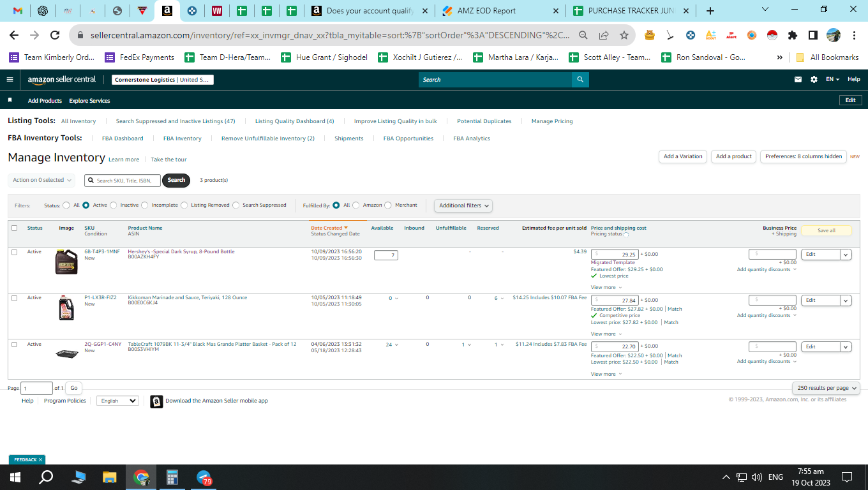This screenshot has width=868, height=490.
Task: Click the Kikkoman Teriyaki product thumbnail
Action: tap(66, 308)
